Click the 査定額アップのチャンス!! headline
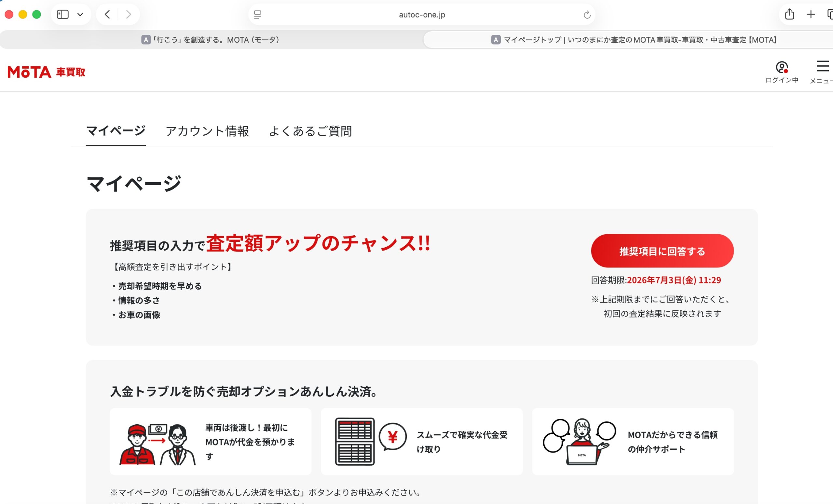Viewport: 833px width, 504px height. click(x=318, y=243)
